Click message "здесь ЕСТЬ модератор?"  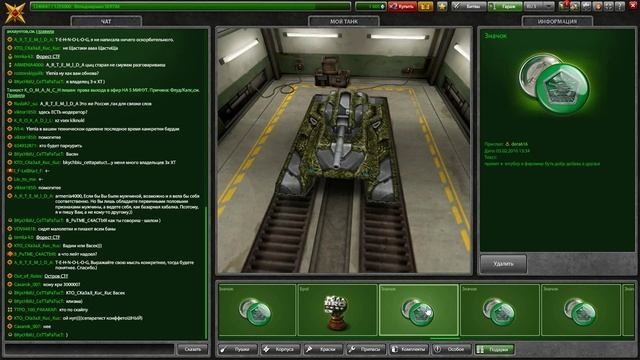point(62,112)
